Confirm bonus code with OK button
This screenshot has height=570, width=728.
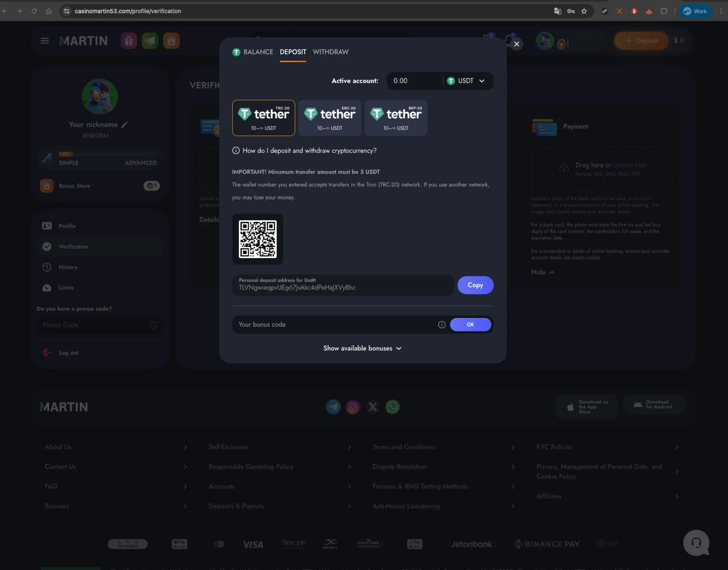[470, 325]
